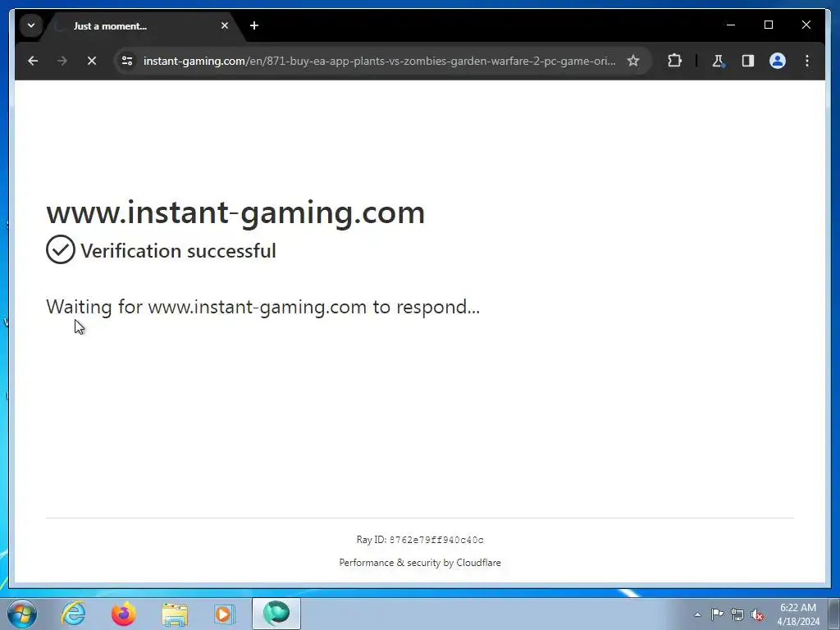Maximize the Chrome window

point(768,25)
